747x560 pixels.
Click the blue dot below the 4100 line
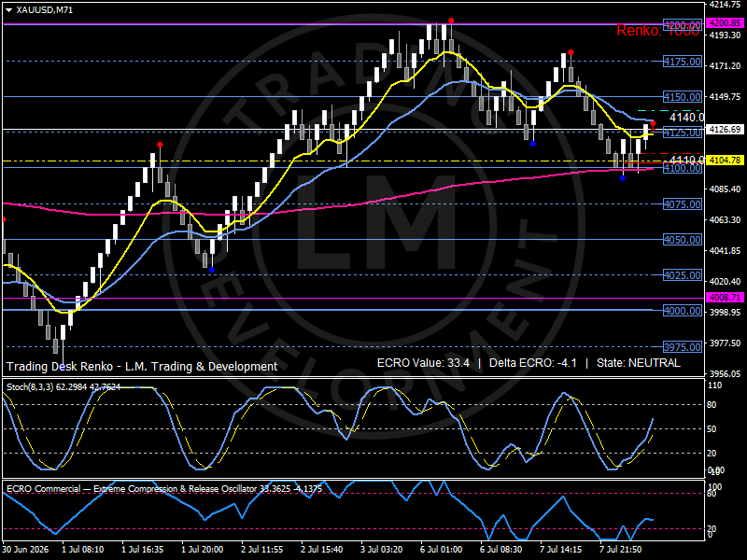(x=623, y=178)
